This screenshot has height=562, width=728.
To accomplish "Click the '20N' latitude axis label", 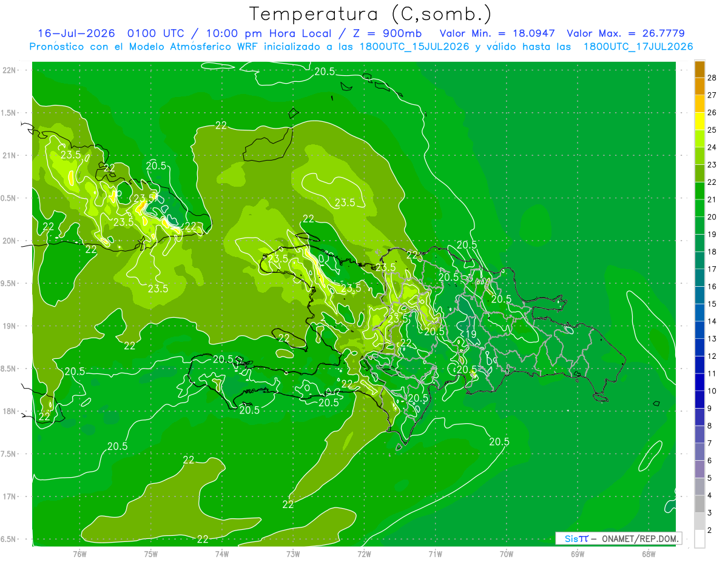I will pyautogui.click(x=9, y=241).
